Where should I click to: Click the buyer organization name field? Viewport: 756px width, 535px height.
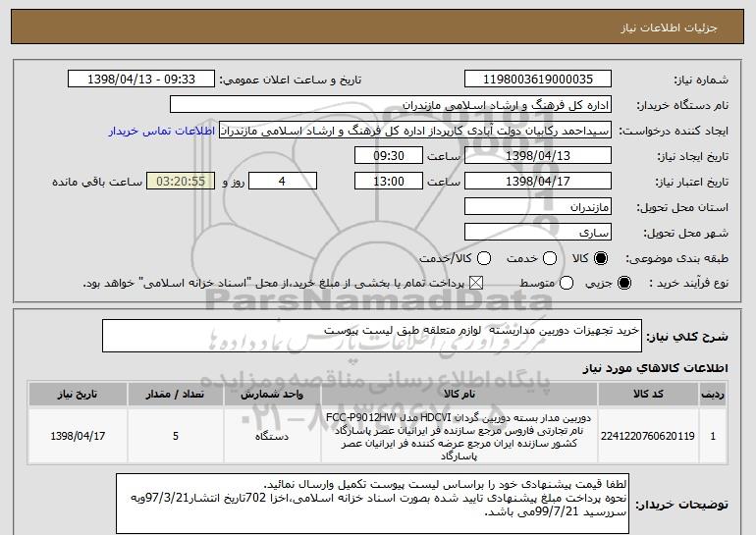[391, 105]
